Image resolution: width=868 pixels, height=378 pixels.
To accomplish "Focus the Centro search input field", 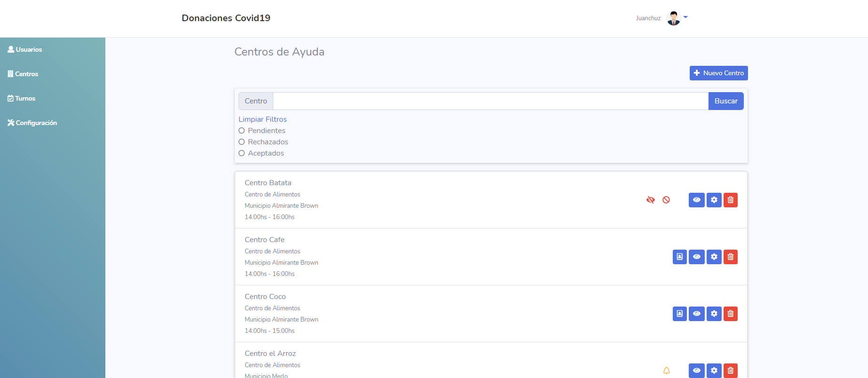I will pyautogui.click(x=491, y=101).
